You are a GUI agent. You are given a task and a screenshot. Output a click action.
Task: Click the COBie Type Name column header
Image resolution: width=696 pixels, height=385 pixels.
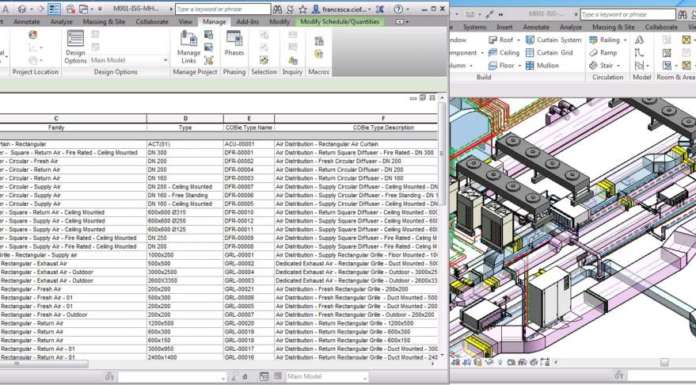[249, 127]
